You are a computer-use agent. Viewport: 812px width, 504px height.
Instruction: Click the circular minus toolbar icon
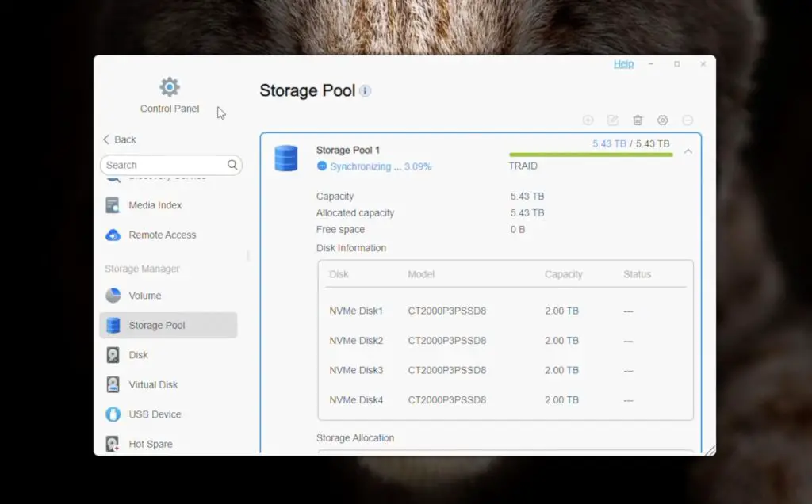click(688, 120)
